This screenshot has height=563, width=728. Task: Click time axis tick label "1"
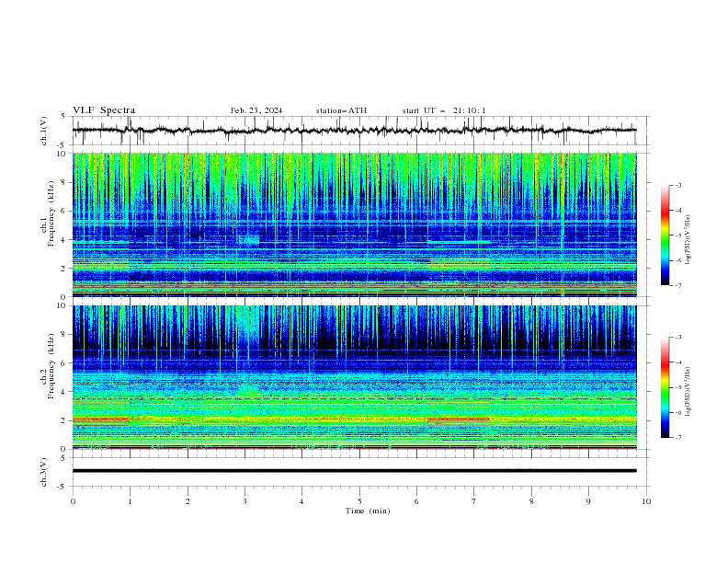tap(130, 501)
